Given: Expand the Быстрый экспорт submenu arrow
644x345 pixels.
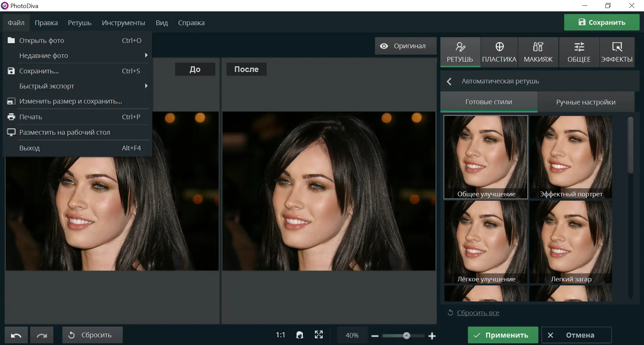Looking at the screenshot, I should 146,86.
